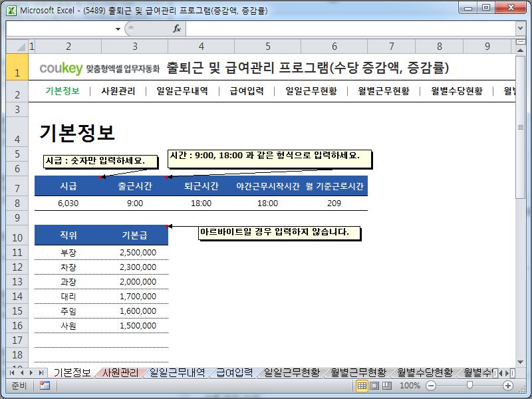Expand the formula bar with the chevron
The width and height of the screenshot is (532, 399).
click(x=520, y=29)
